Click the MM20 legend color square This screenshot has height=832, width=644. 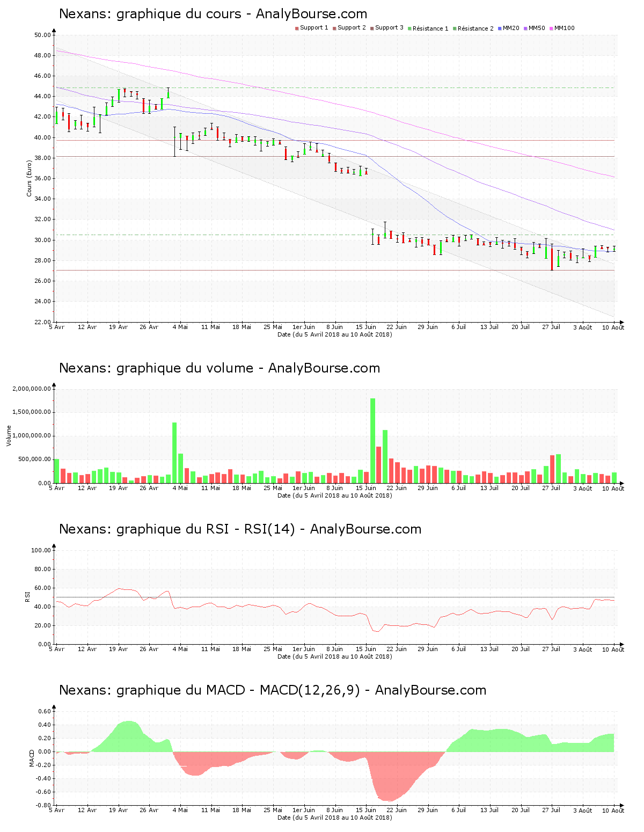(x=500, y=28)
